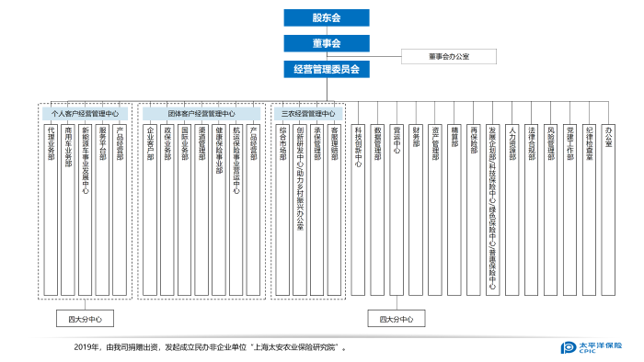Click the 太平洋保险 CPIC logo

592,347
